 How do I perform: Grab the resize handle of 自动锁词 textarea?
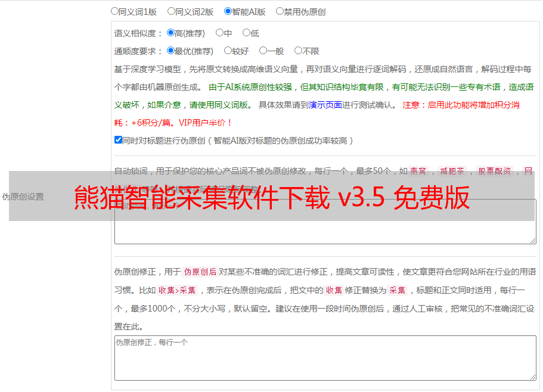[533, 241]
